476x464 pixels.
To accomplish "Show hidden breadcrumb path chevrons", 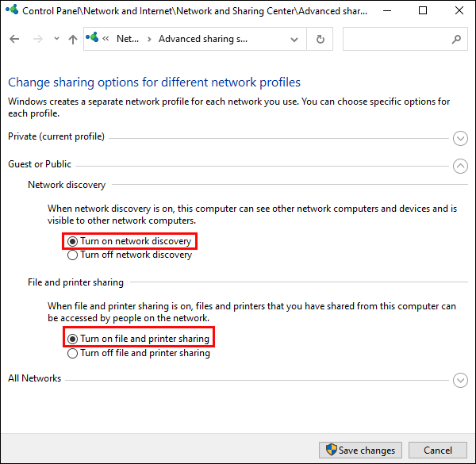I will 106,39.
